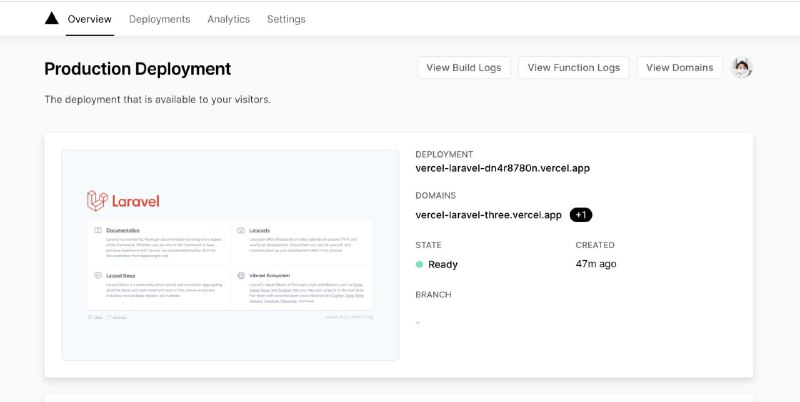The width and height of the screenshot is (800, 402).
Task: Click Vibrant Ecosystem in the preview
Action: [x=269, y=275]
